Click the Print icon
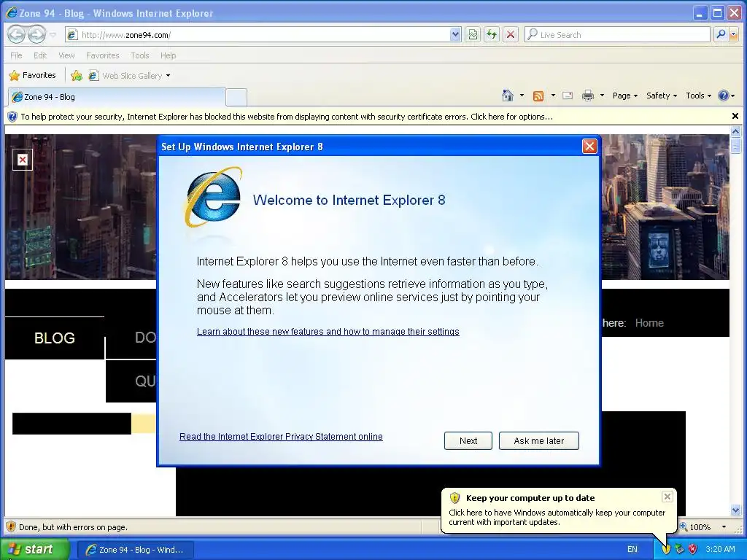 588,96
